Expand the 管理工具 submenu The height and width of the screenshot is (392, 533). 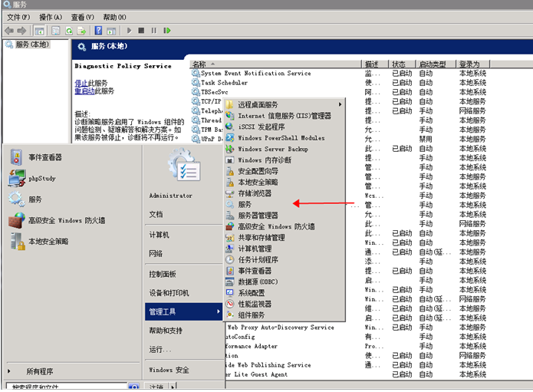pyautogui.click(x=184, y=311)
